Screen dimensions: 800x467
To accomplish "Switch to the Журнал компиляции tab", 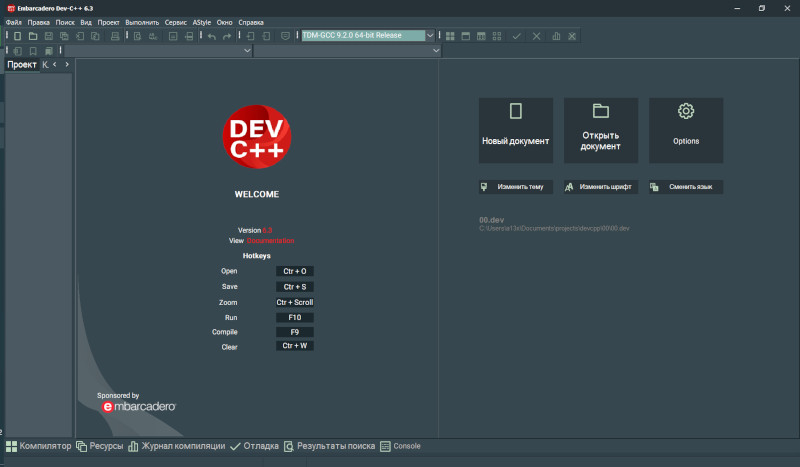I will pos(177,446).
